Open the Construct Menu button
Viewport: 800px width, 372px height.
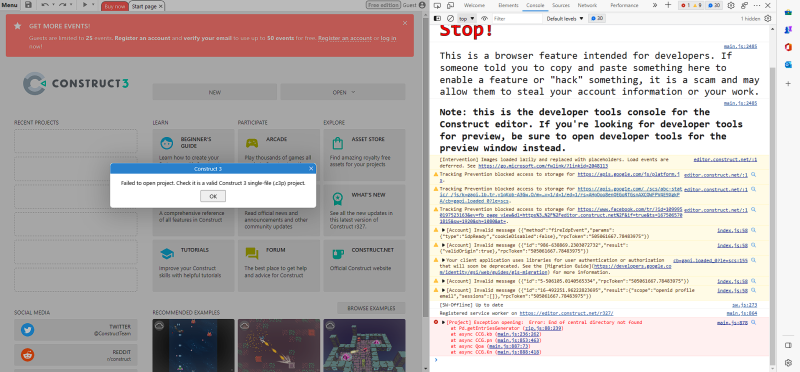(x=10, y=5)
